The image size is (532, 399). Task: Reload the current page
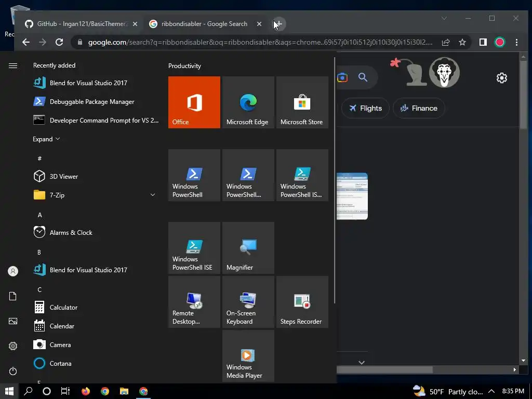[x=59, y=42]
